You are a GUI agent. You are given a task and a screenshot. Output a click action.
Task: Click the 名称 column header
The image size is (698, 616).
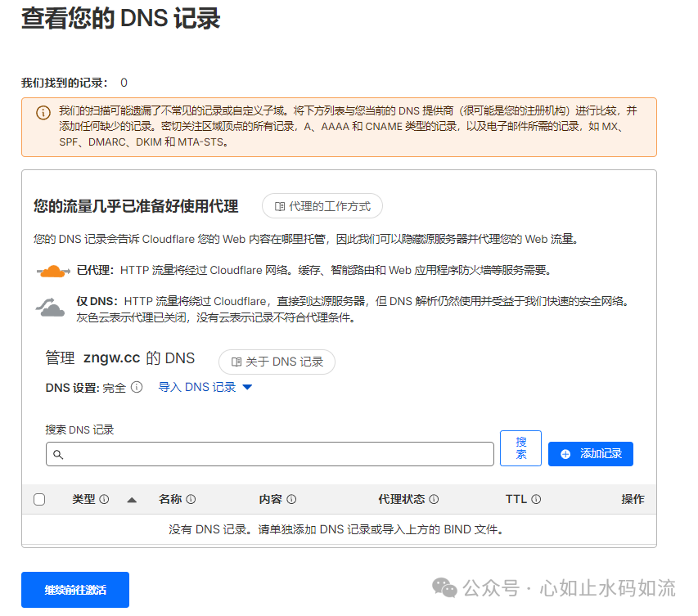point(170,499)
